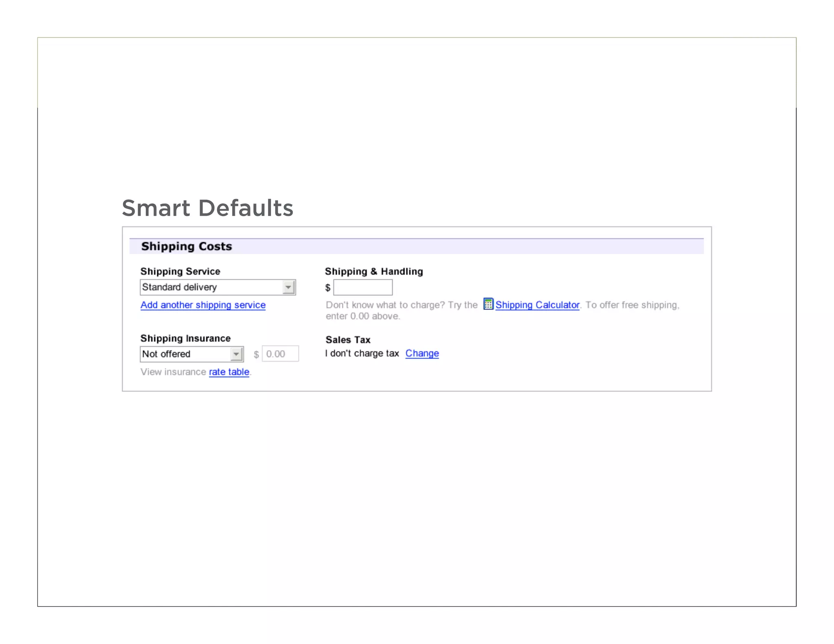Focus the Shipping & Handling amount field
The image size is (834, 644).
pos(363,287)
